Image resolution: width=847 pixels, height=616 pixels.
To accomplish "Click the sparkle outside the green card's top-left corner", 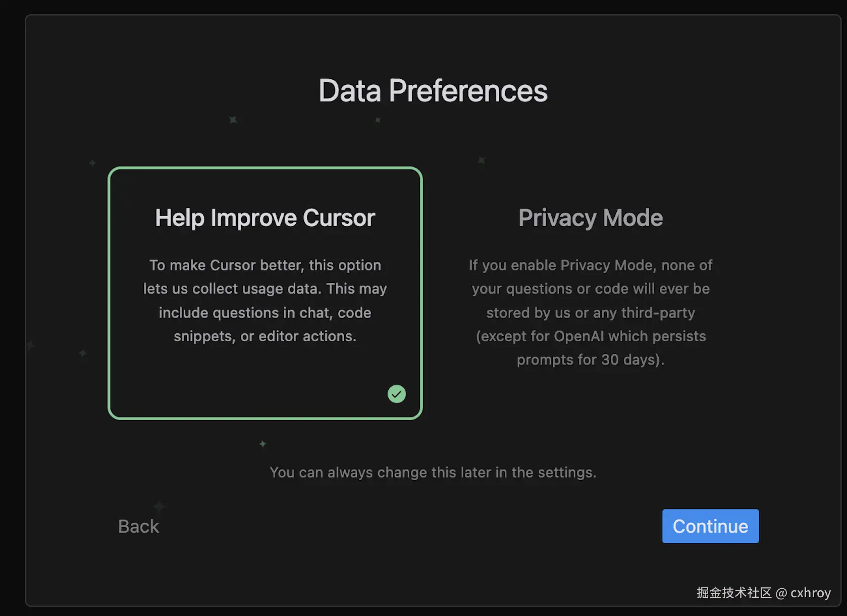I will (92, 163).
